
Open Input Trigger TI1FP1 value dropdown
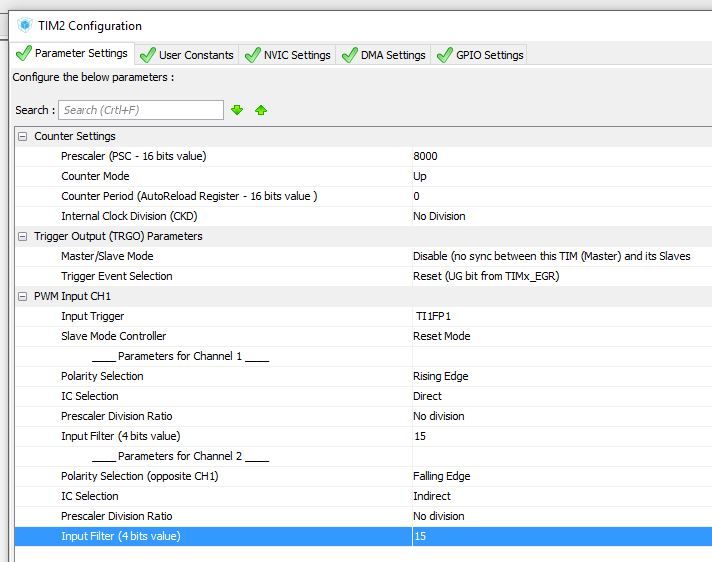433,316
